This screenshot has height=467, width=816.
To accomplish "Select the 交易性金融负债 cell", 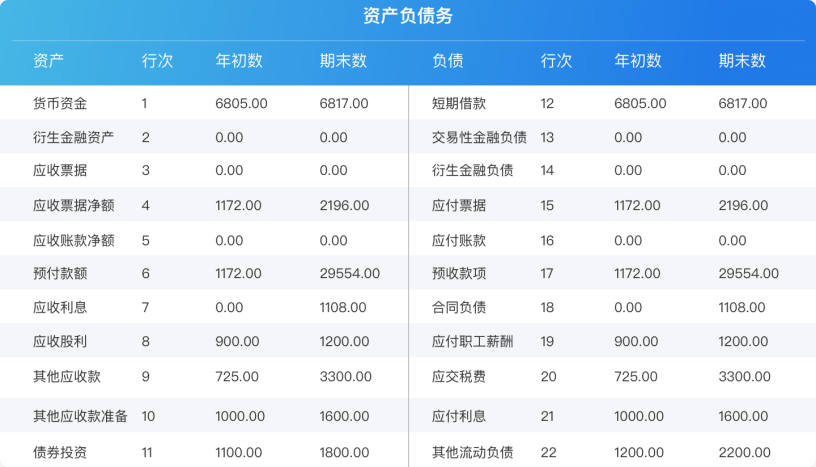I will click(479, 137).
